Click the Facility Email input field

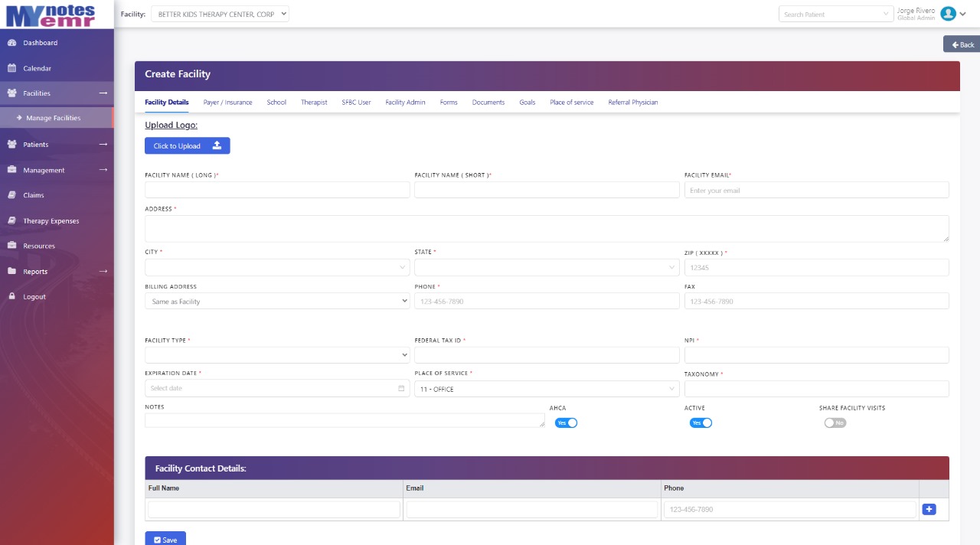tap(816, 190)
